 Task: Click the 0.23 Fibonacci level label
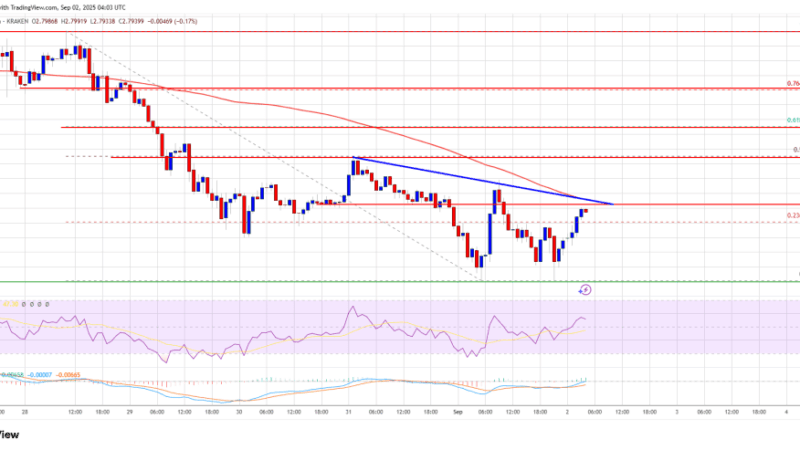coord(793,215)
